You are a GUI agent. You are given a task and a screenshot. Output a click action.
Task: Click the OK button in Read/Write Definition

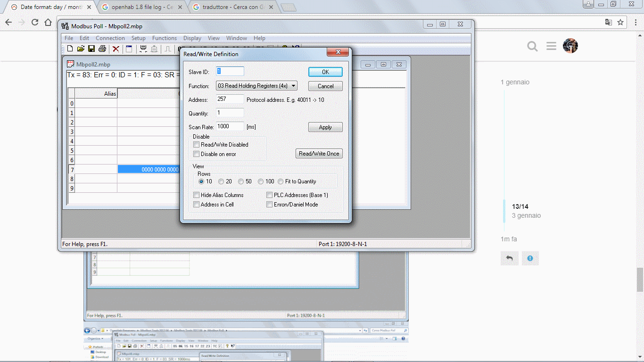[325, 72]
